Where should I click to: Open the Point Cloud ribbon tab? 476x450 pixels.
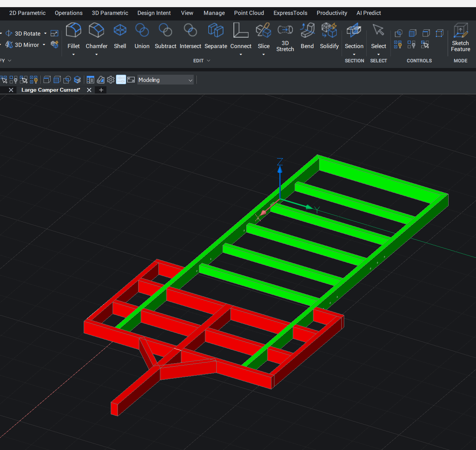pyautogui.click(x=249, y=13)
